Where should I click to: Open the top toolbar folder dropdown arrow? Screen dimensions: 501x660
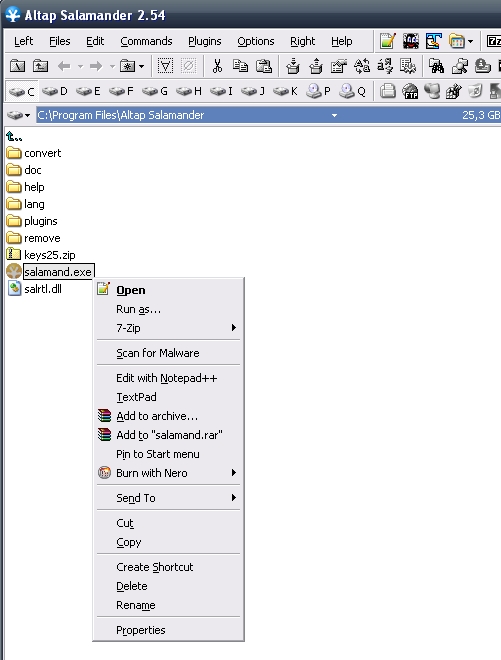(x=470, y=41)
